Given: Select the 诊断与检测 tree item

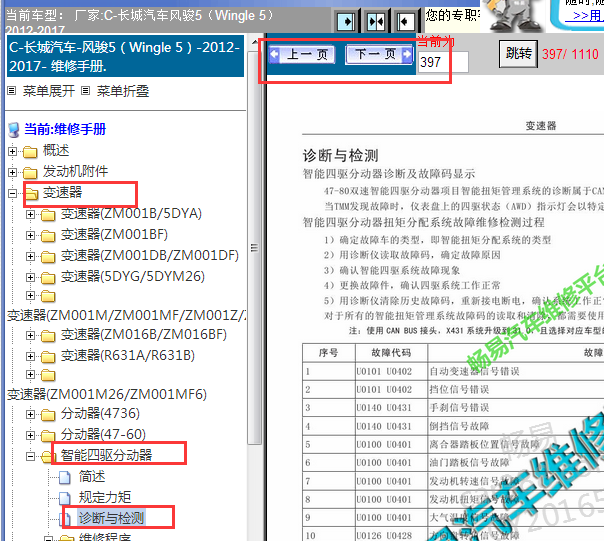Looking at the screenshot, I should pos(111,519).
